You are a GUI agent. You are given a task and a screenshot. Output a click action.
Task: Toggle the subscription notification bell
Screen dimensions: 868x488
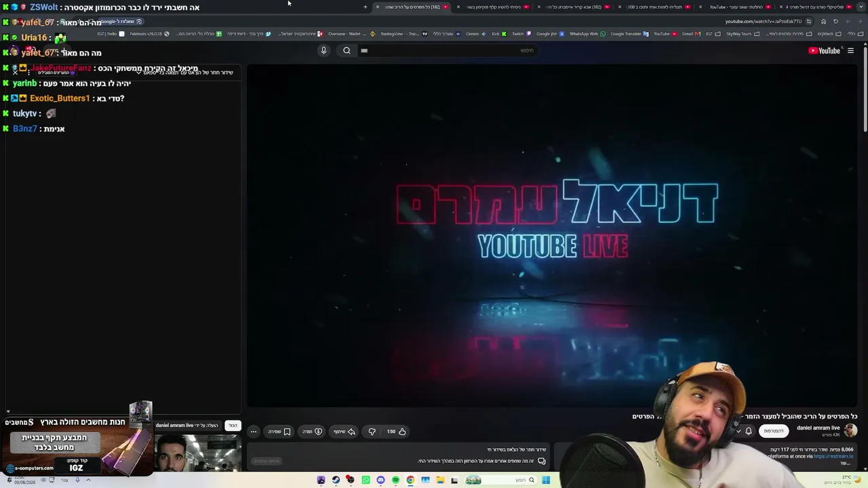click(x=749, y=431)
